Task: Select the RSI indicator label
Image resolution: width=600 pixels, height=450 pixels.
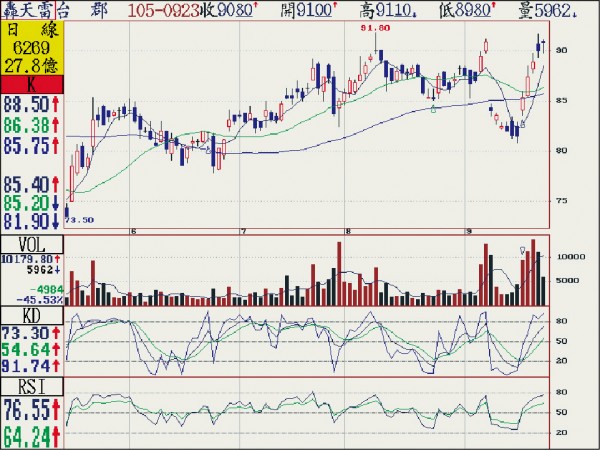Action: coord(31,387)
